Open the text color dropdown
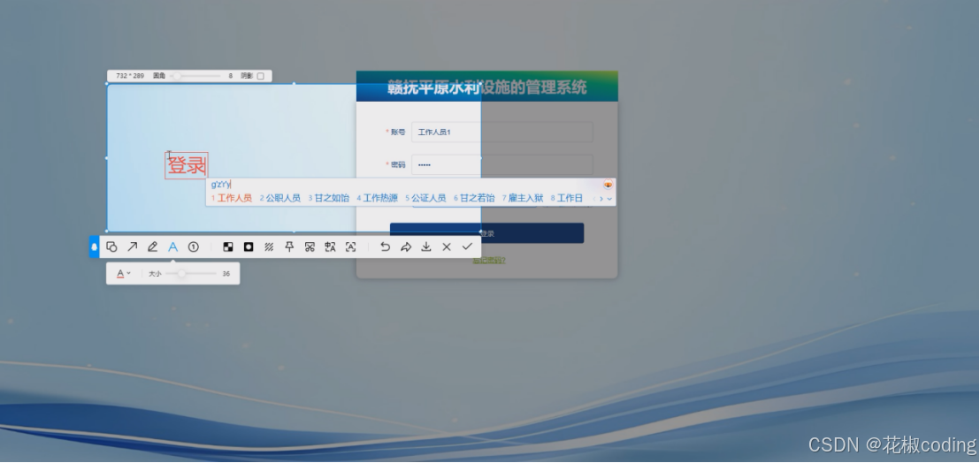The width and height of the screenshot is (980, 463). coord(124,273)
